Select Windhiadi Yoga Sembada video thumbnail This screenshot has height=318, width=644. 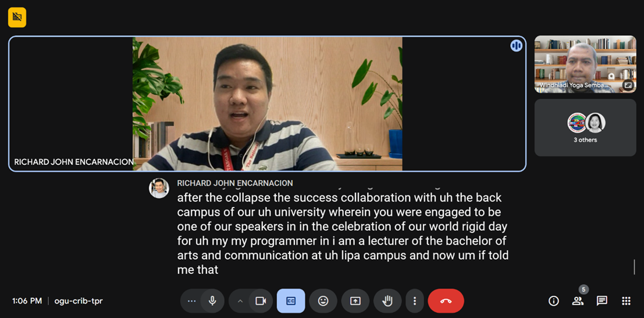click(x=585, y=64)
